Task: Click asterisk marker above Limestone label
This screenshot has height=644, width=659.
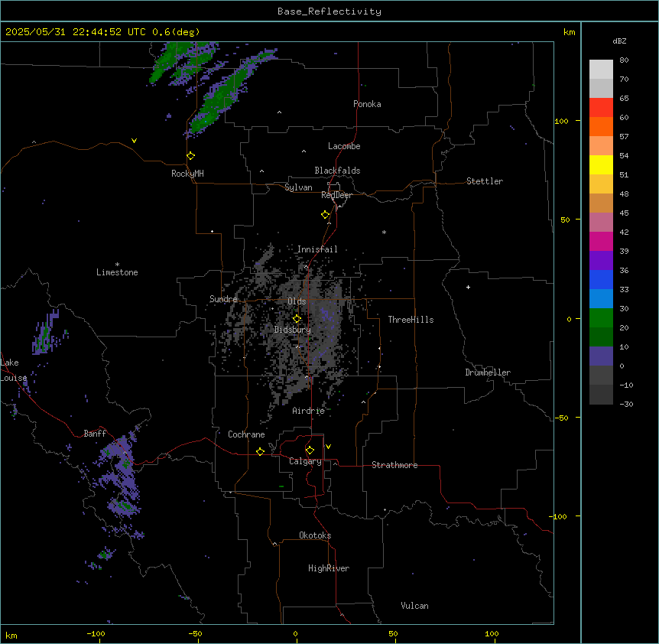Action: click(117, 265)
